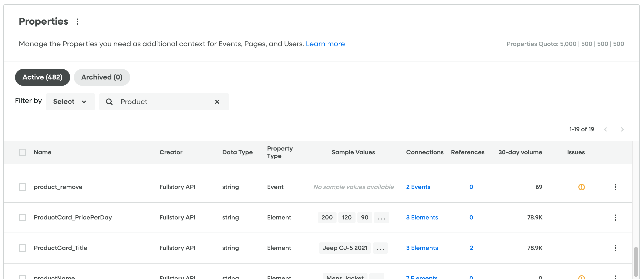Switch to the Archived (0) tab

point(102,77)
